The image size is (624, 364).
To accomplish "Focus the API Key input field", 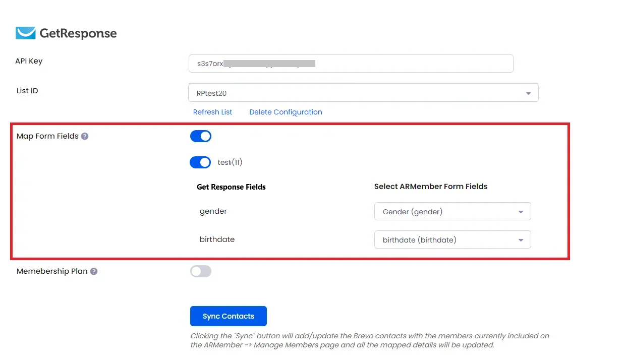I will click(351, 64).
